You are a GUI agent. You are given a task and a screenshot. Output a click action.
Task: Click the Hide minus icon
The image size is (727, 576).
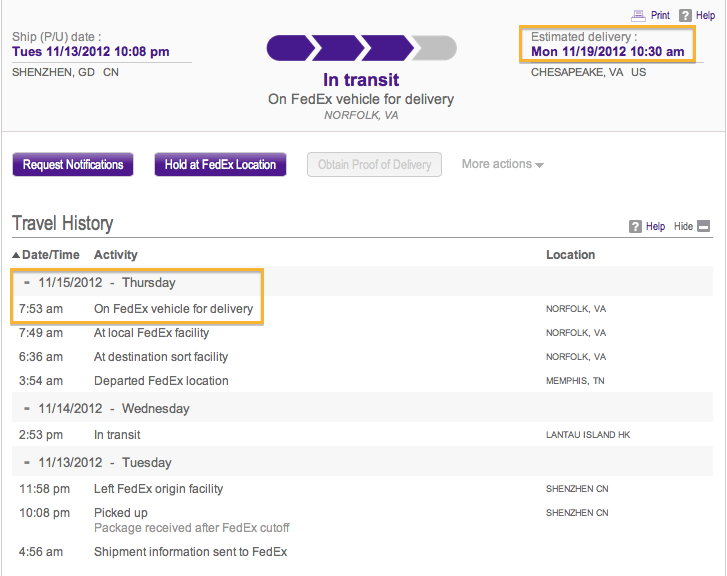704,226
